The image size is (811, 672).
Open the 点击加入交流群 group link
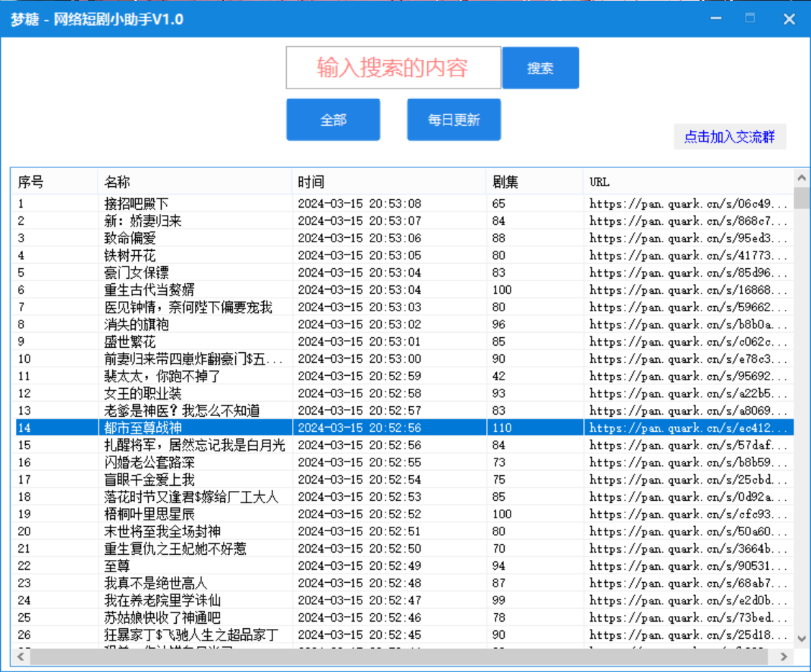[x=729, y=137]
